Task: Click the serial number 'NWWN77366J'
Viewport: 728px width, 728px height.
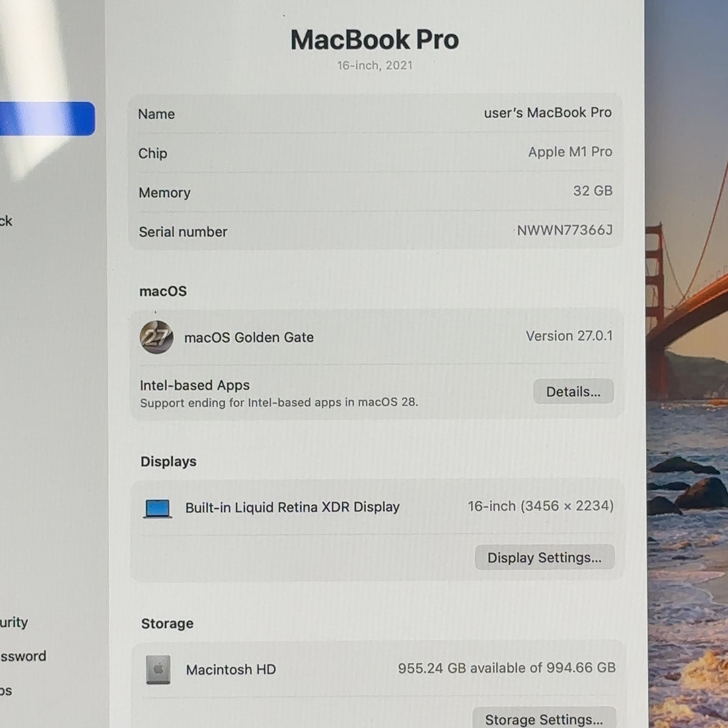Action: click(565, 230)
